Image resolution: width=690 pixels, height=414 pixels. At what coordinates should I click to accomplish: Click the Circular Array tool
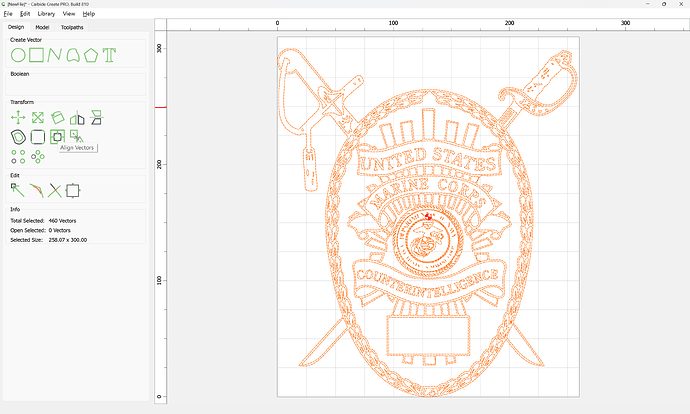(38, 157)
